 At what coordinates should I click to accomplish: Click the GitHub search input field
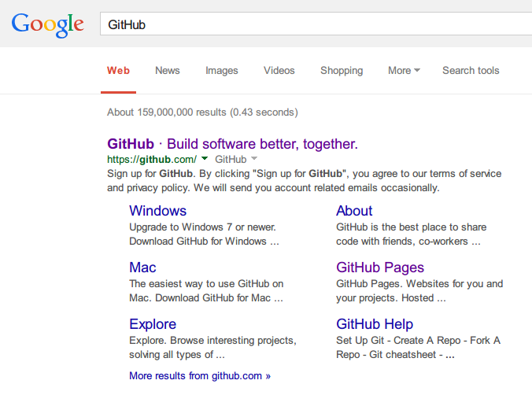[x=315, y=24]
